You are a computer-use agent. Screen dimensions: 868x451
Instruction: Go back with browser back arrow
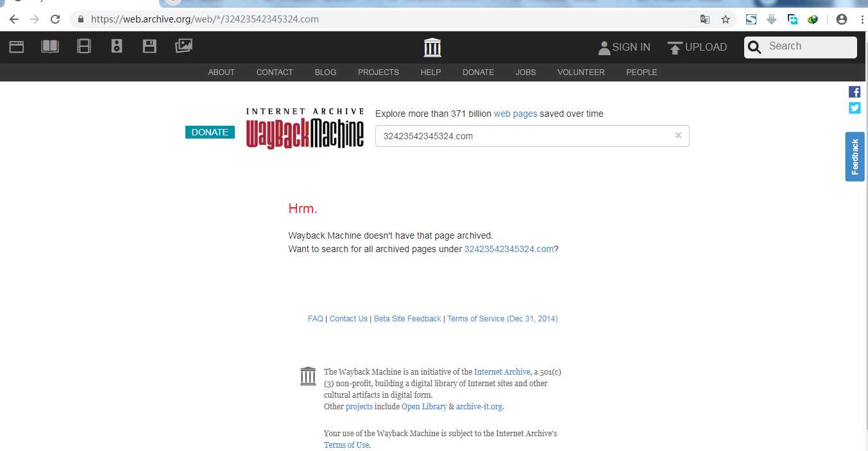[x=14, y=19]
